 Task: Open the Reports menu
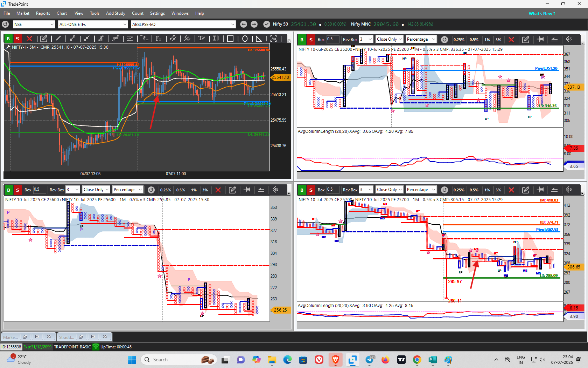pos(43,13)
